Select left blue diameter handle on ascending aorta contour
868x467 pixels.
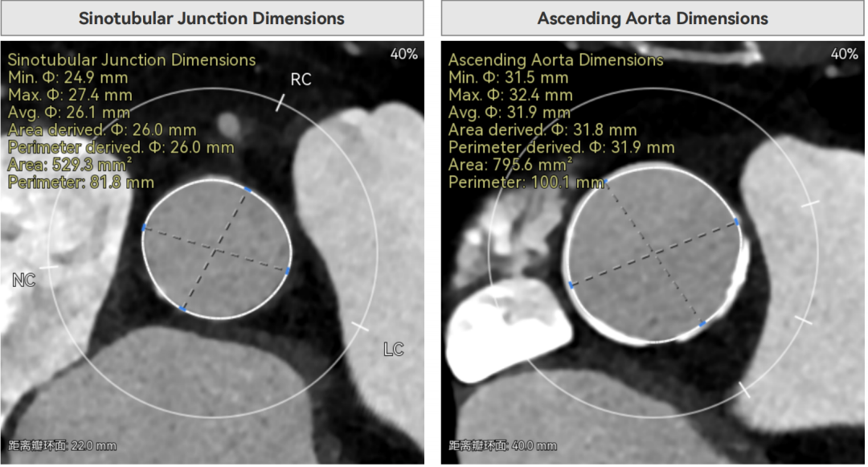click(x=571, y=285)
